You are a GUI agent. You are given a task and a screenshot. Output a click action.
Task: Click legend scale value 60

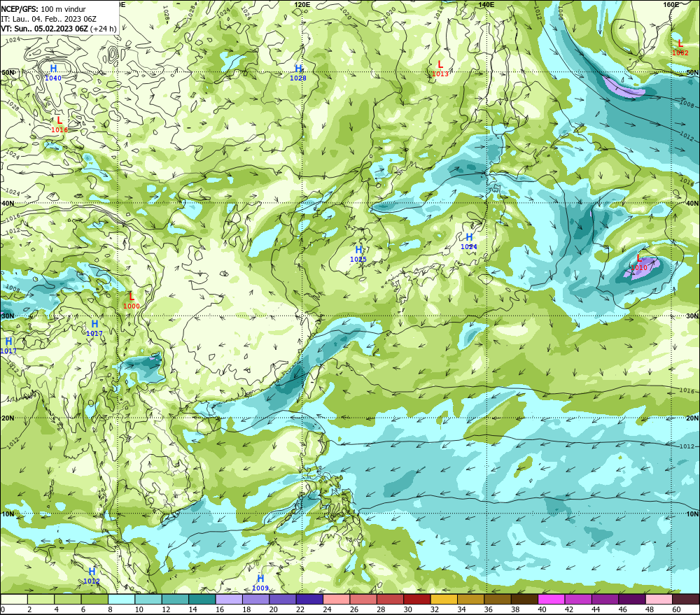(x=676, y=609)
